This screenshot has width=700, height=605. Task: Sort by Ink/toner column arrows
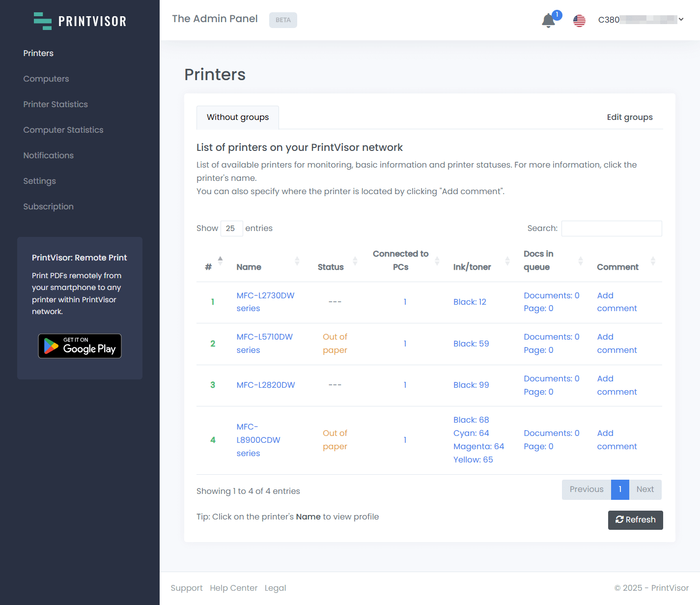tap(507, 260)
